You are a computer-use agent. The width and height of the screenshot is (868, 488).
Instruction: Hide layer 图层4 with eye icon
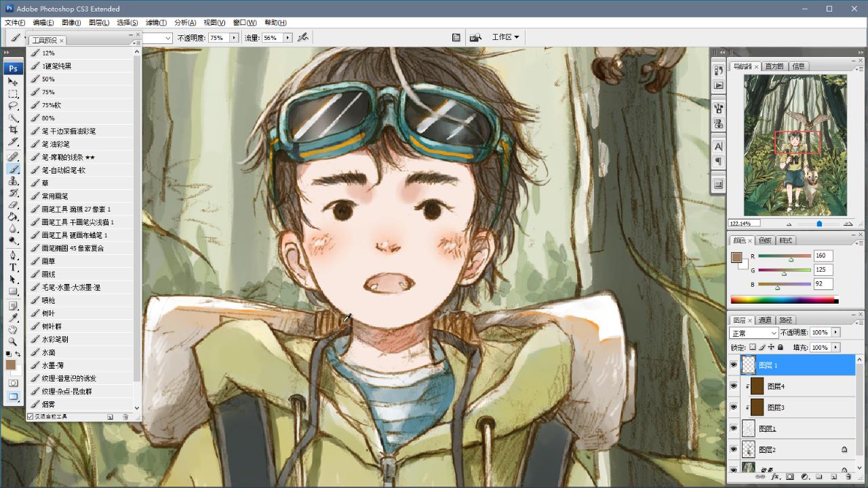pyautogui.click(x=733, y=386)
